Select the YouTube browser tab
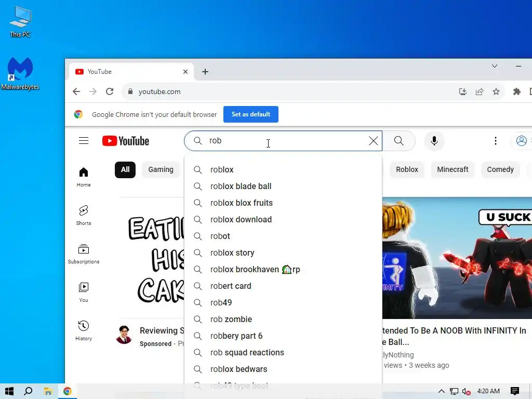The width and height of the screenshot is (532, 399). (131, 72)
